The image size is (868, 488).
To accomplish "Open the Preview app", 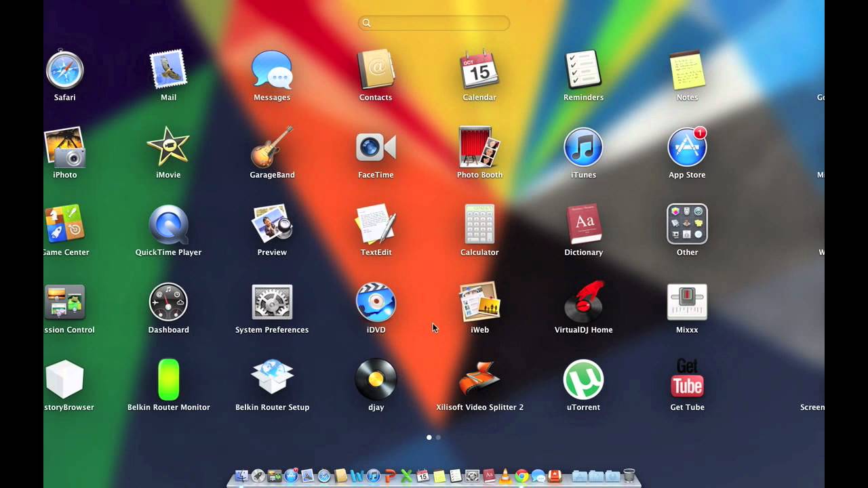I will coord(272,225).
